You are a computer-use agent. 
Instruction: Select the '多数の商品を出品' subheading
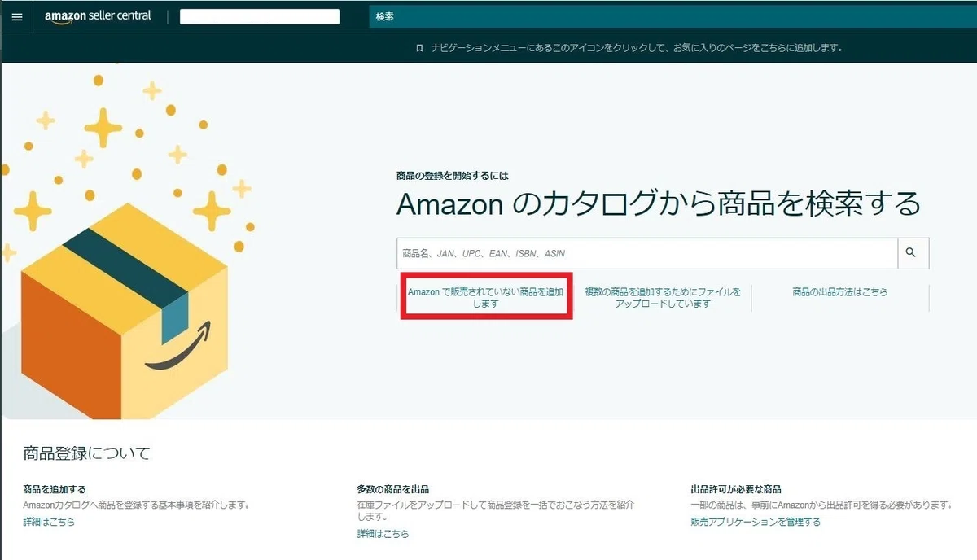(x=392, y=489)
